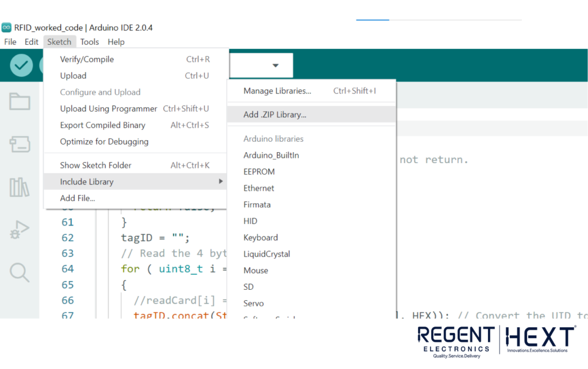
Task: Include the Mouse library
Action: point(311,270)
